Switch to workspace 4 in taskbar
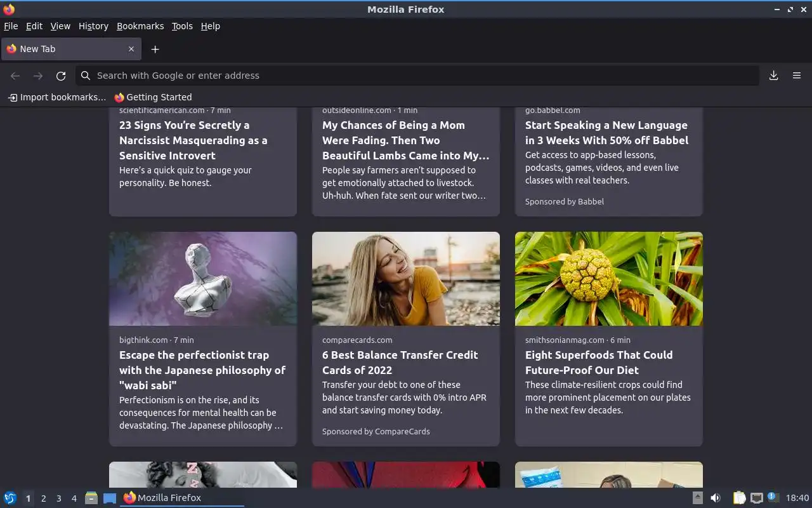 [74, 498]
